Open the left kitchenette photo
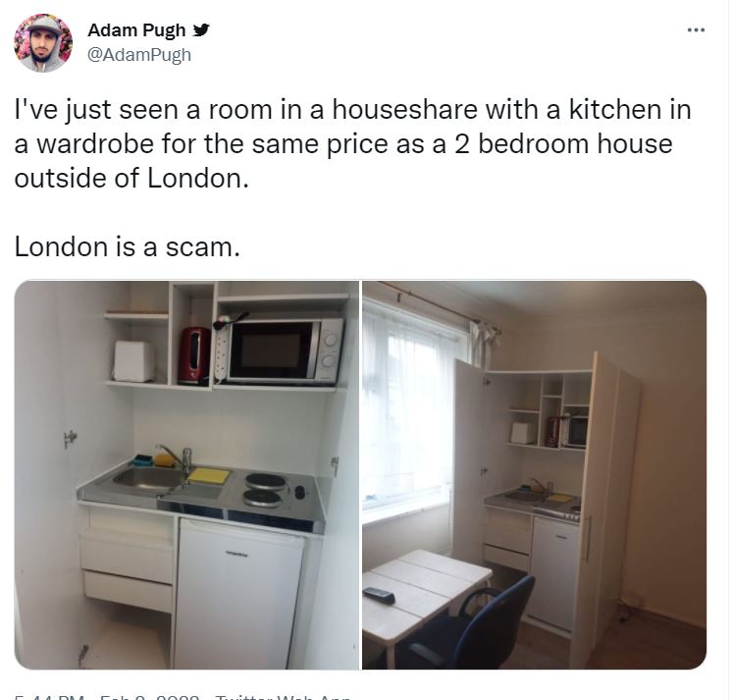This screenshot has height=700, width=733. (186, 474)
